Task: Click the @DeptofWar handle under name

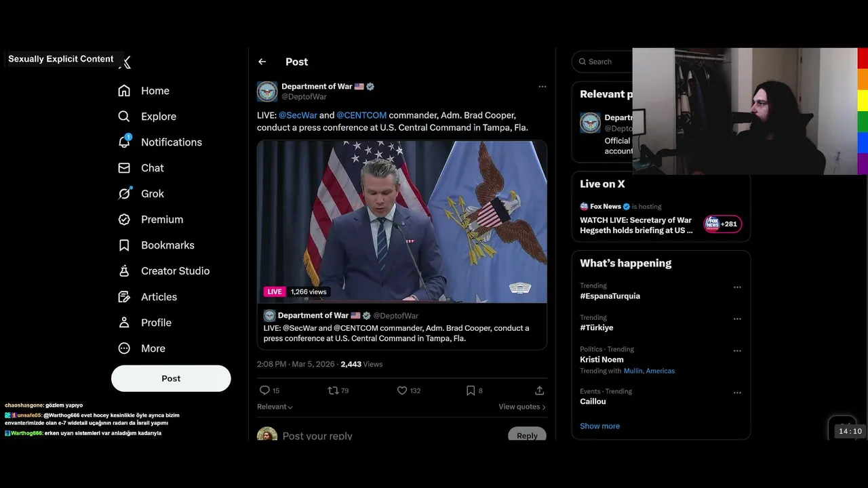Action: 304,97
